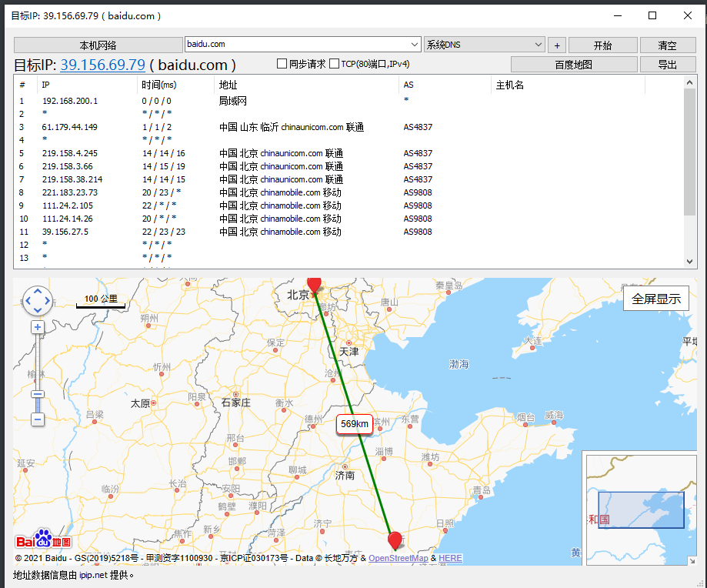Click the bottom map zoom out minus button
This screenshot has height=588, width=707.
pos(38,419)
